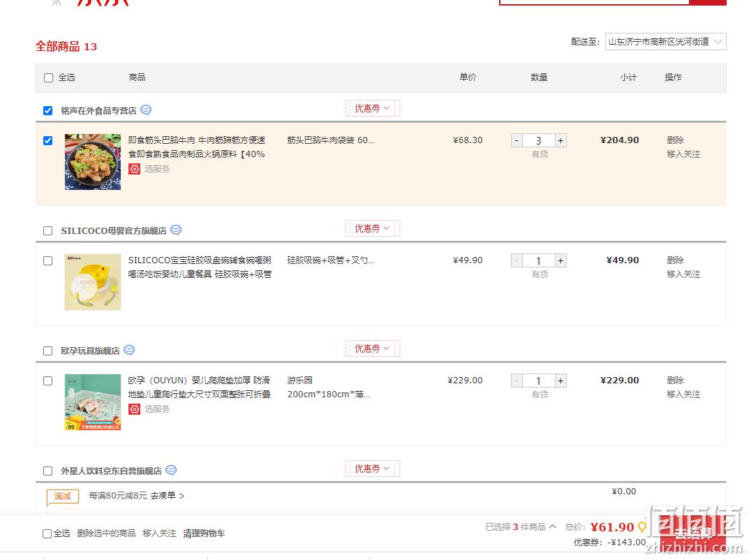The height and width of the screenshot is (560, 749).
Task: Open shop name 欧孕玩具旗舰店
Action: point(90,351)
